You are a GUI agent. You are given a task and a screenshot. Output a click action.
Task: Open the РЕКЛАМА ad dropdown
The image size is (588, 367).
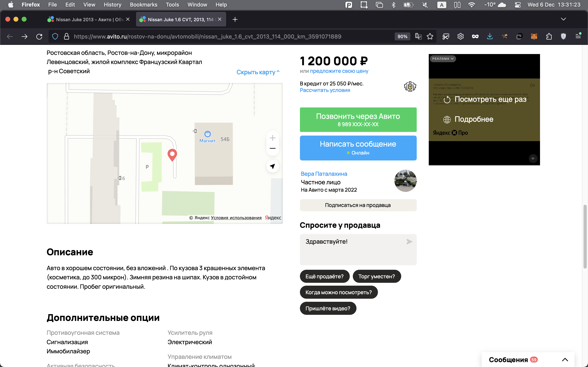pyautogui.click(x=443, y=59)
